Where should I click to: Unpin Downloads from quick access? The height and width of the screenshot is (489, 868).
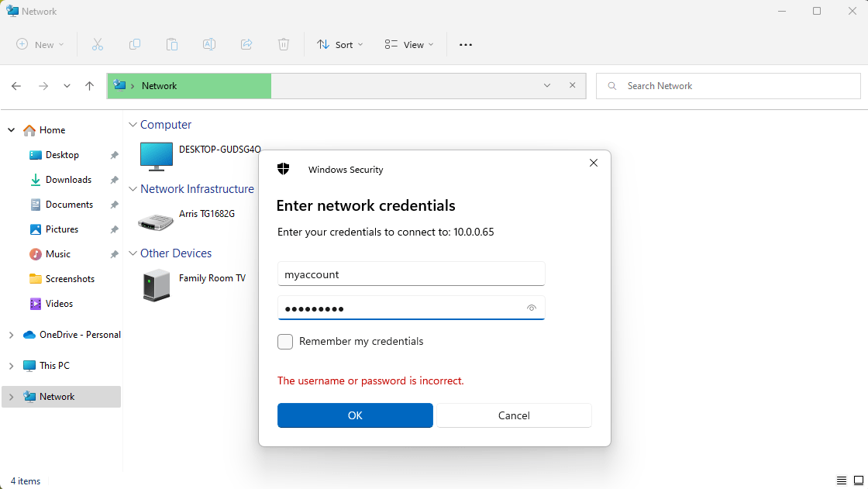(114, 180)
